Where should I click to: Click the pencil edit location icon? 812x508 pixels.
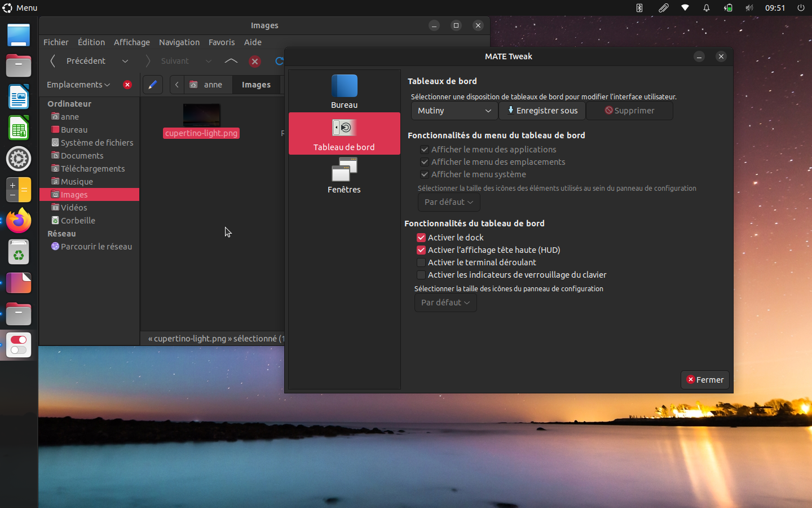[152, 85]
